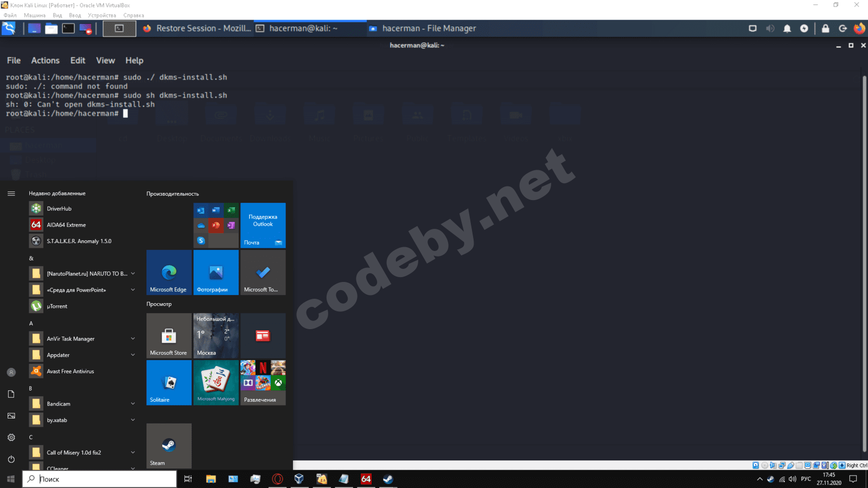
Task: Open the Solitaire tile
Action: (169, 383)
